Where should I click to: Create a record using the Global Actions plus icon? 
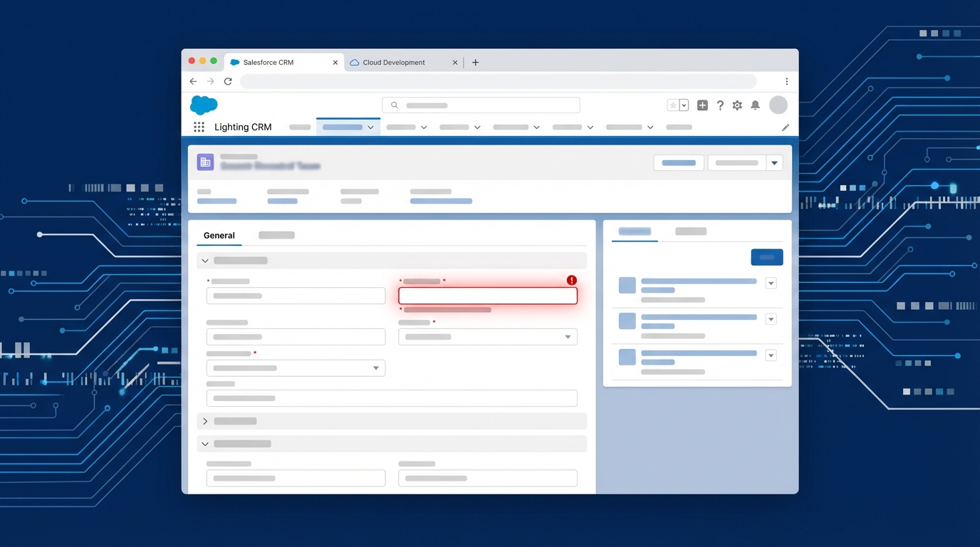coord(702,105)
